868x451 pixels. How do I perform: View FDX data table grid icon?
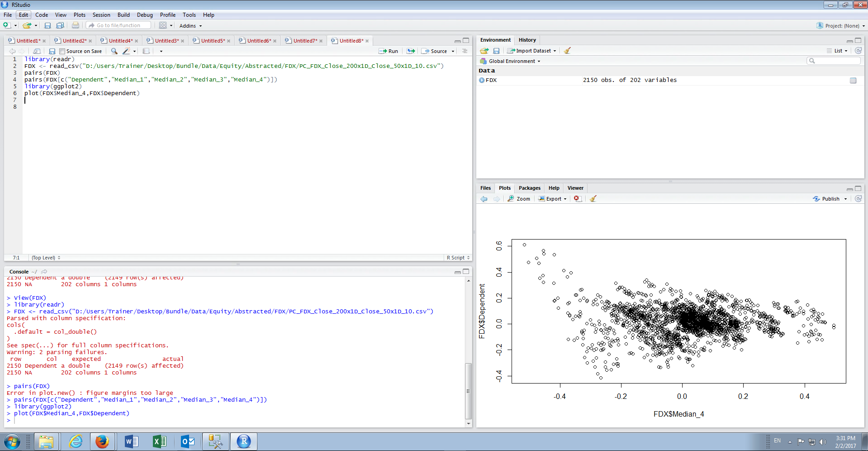pyautogui.click(x=853, y=80)
